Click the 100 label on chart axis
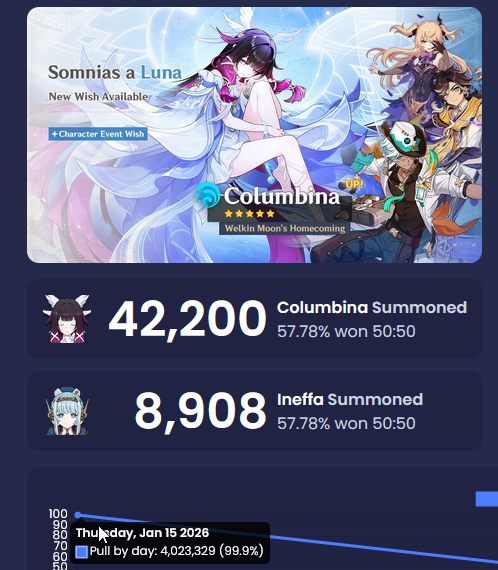498x570 pixels. pos(58,514)
